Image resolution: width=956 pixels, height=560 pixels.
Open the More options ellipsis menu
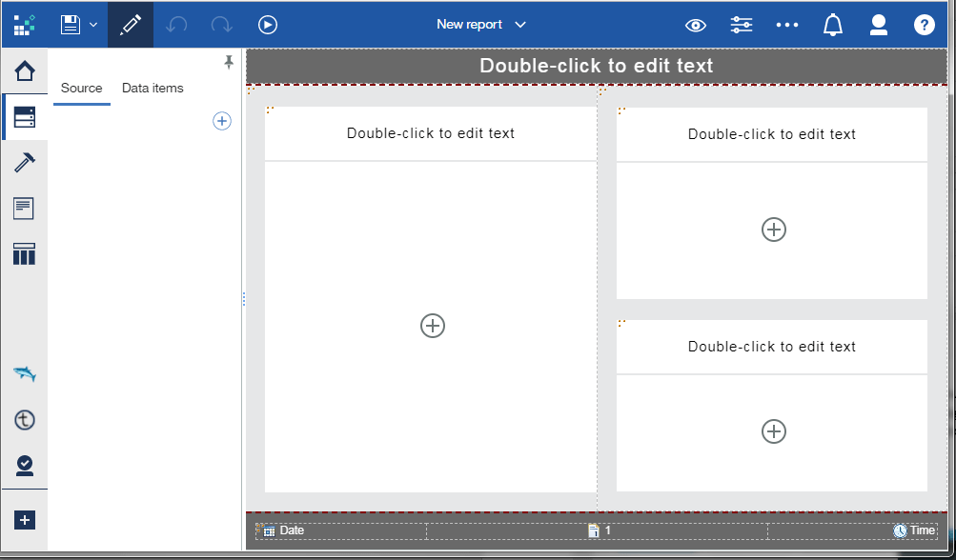tap(787, 25)
